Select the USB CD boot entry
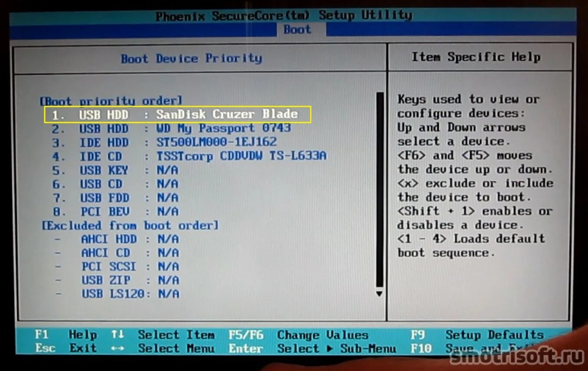Image resolution: width=588 pixels, height=371 pixels. [x=115, y=184]
